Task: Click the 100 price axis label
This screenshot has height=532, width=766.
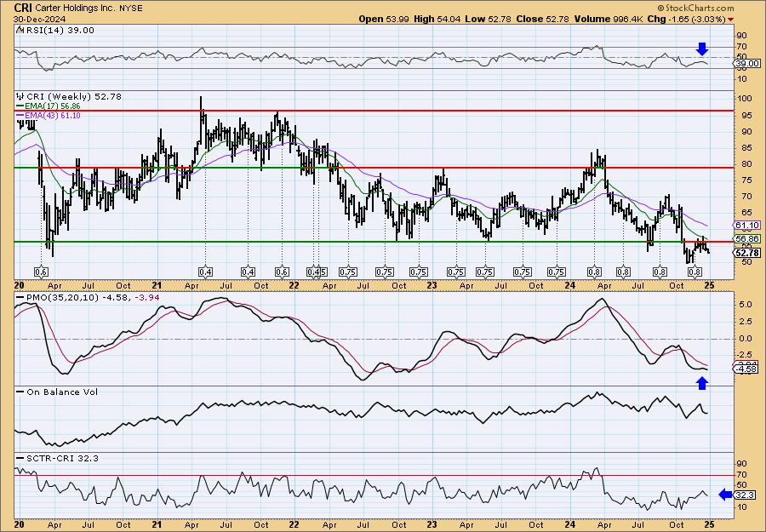Action: click(x=745, y=98)
